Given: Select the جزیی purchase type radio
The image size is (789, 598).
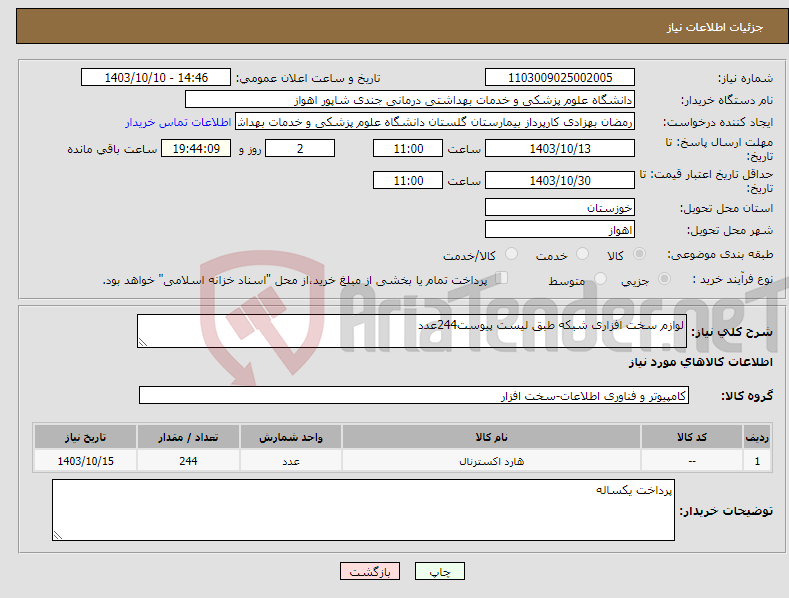Looking at the screenshot, I should pos(664,278).
